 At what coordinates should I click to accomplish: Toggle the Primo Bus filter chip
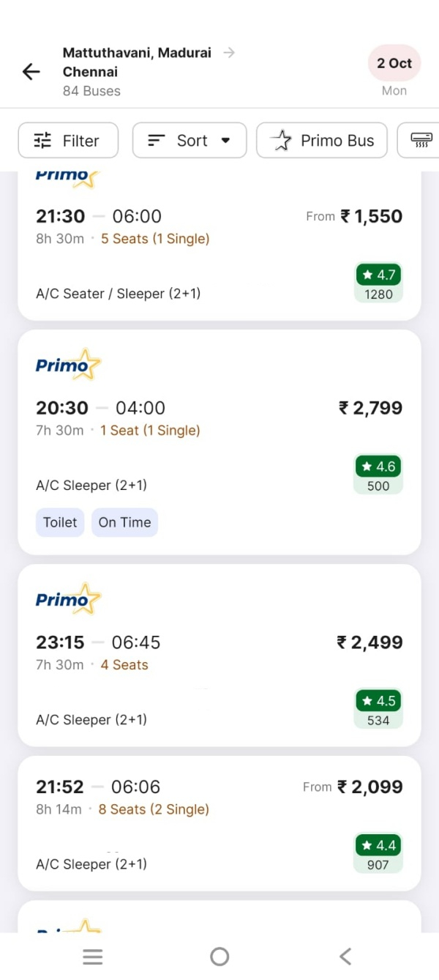tap(322, 140)
